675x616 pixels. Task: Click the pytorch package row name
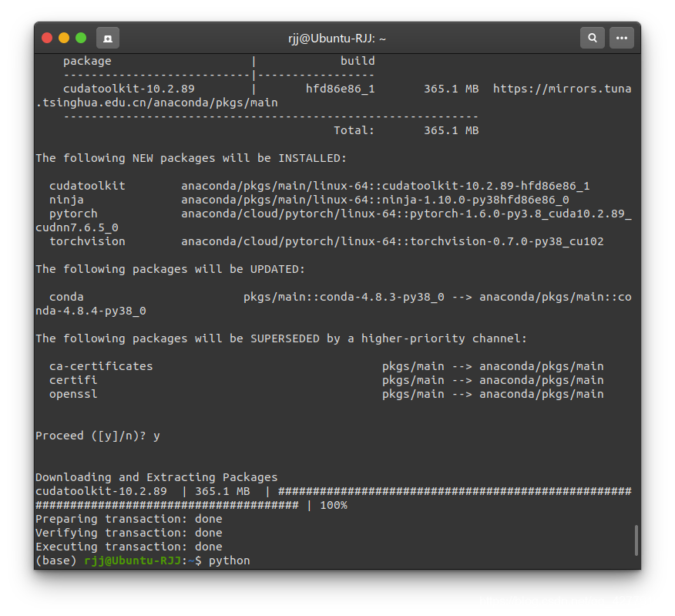coord(73,214)
